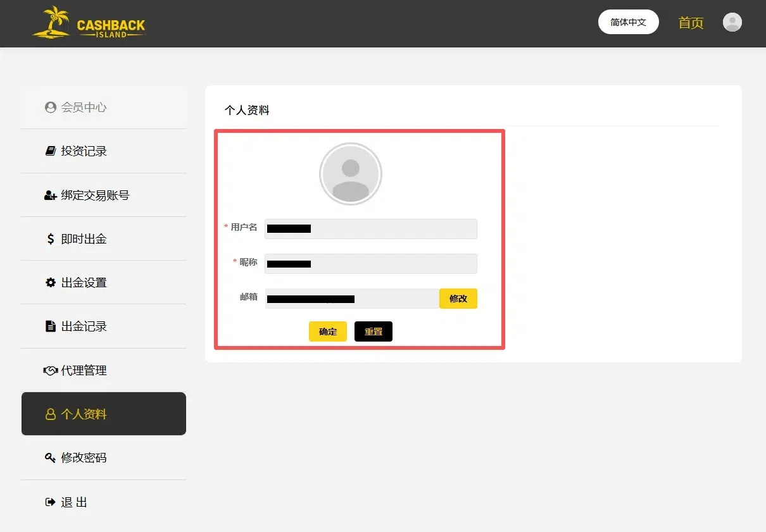Viewport: 766px width, 532px height.
Task: Confirm with the 确定 button
Action: click(328, 331)
